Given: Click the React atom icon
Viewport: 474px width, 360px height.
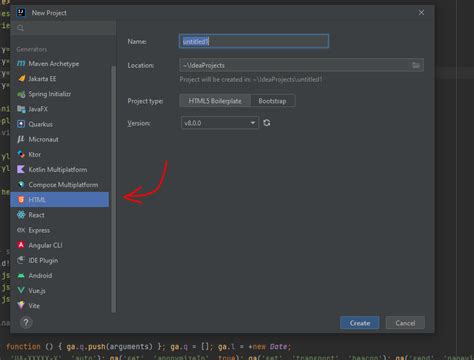Looking at the screenshot, I should (x=21, y=215).
